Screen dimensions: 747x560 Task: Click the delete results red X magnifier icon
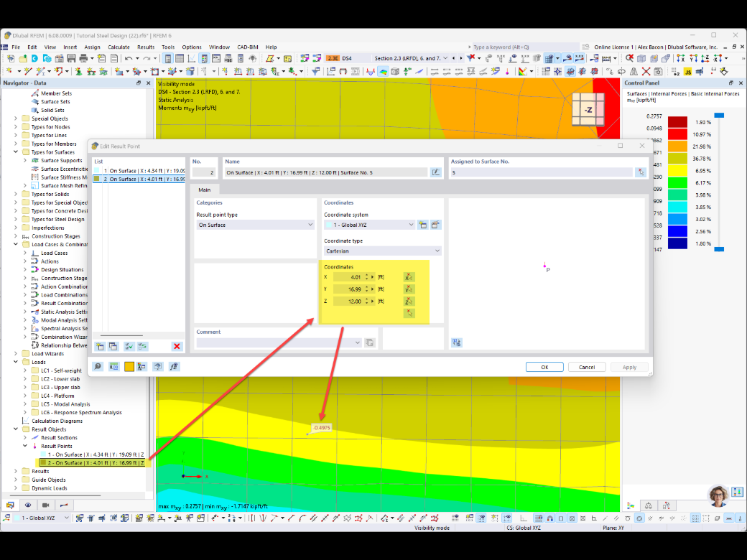tap(629, 58)
